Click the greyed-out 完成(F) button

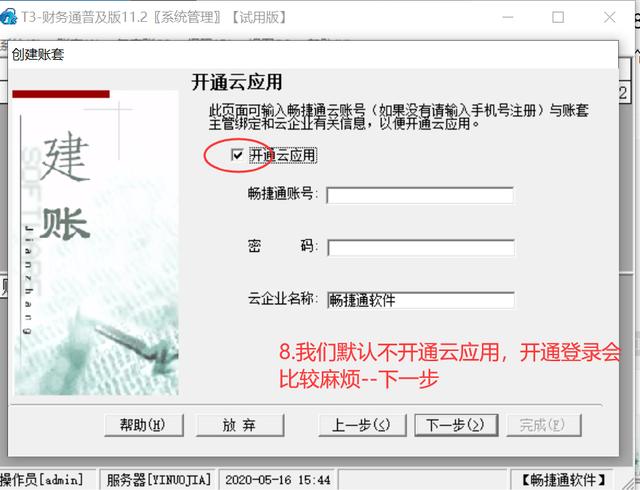pos(544,425)
